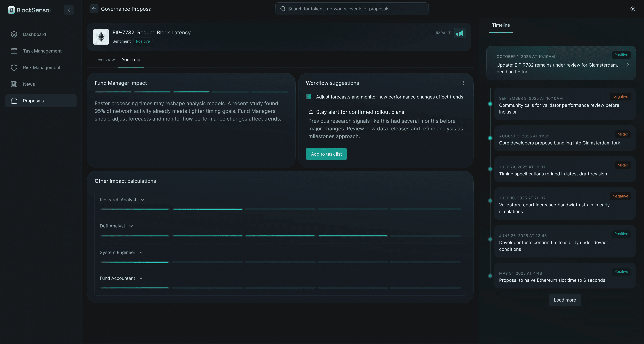Viewport: 644px width, 344px height.
Task: Toggle the light theme sun icon
Action: pyautogui.click(x=632, y=9)
